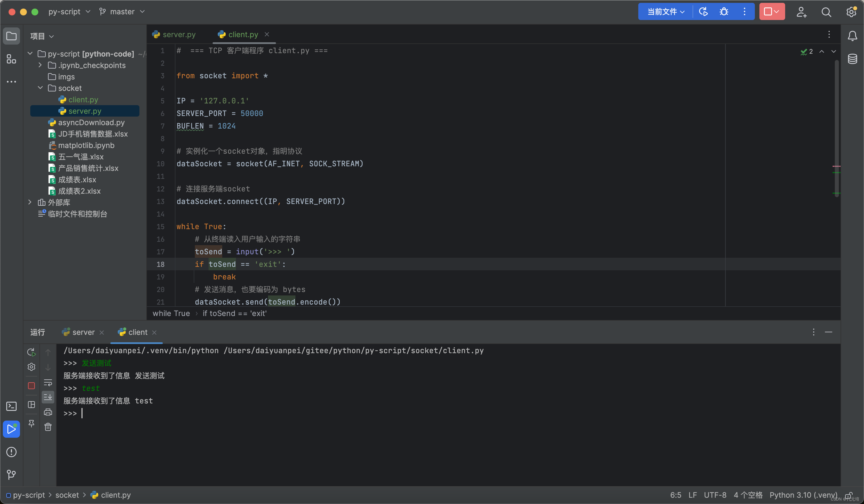Image resolution: width=864 pixels, height=504 pixels.
Task: Click Python 3.10 interpreter in status bar
Action: (x=803, y=495)
